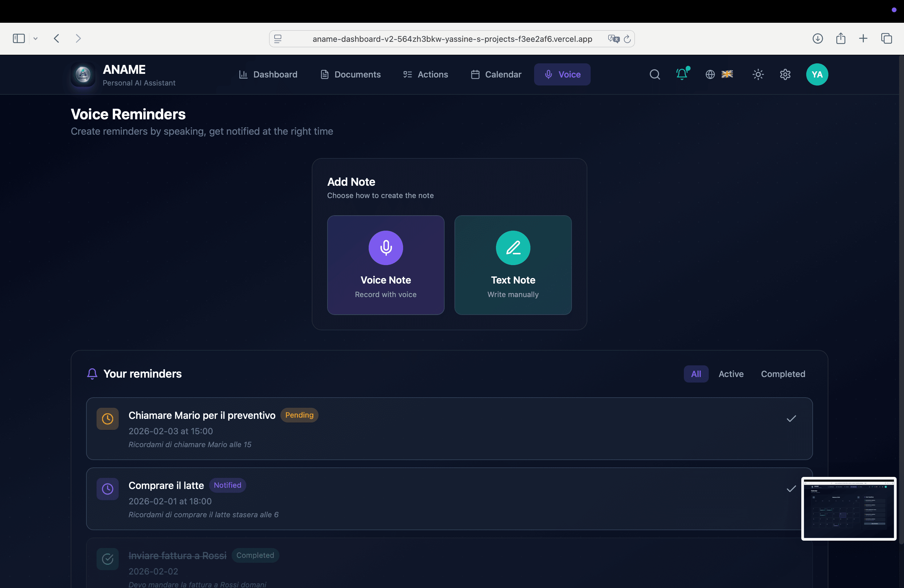Mark Comprare il latte reminder complete

tap(791, 489)
